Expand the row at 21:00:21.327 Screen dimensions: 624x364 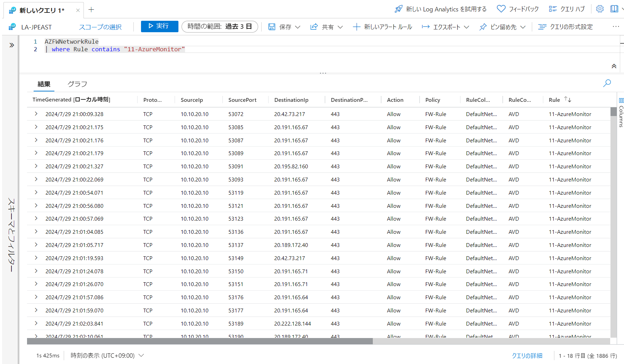coord(36,166)
